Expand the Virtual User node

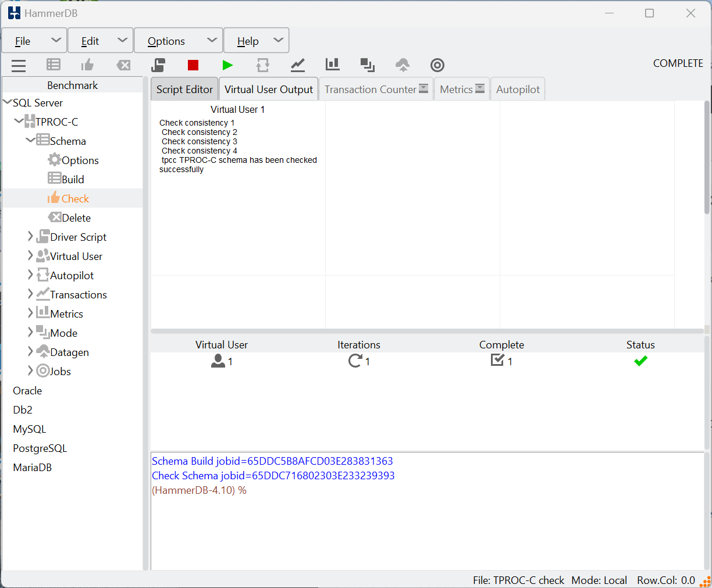(x=30, y=255)
